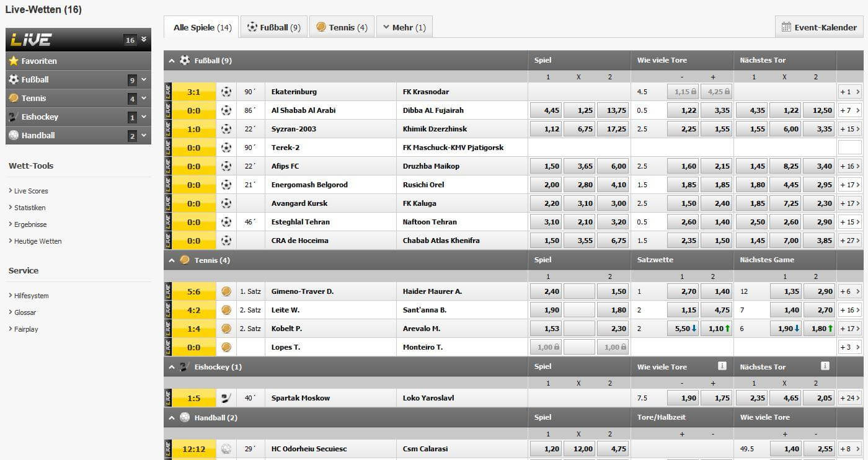Image resolution: width=868 pixels, height=460 pixels.
Task: Select odds 2,40 for Gimeno-Traver D.
Action: (x=546, y=291)
